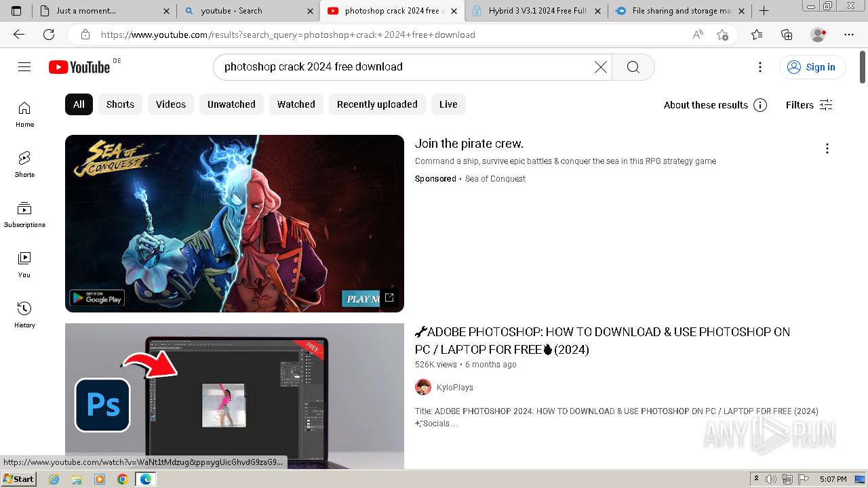View site information via the lock icon
The width and height of the screenshot is (868, 488).
(x=85, y=35)
